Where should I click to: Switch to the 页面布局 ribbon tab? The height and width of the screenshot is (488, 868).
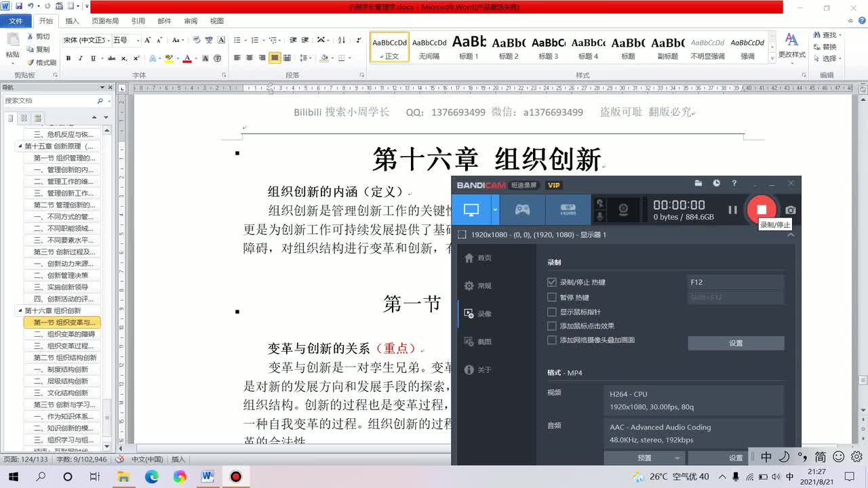pyautogui.click(x=105, y=21)
